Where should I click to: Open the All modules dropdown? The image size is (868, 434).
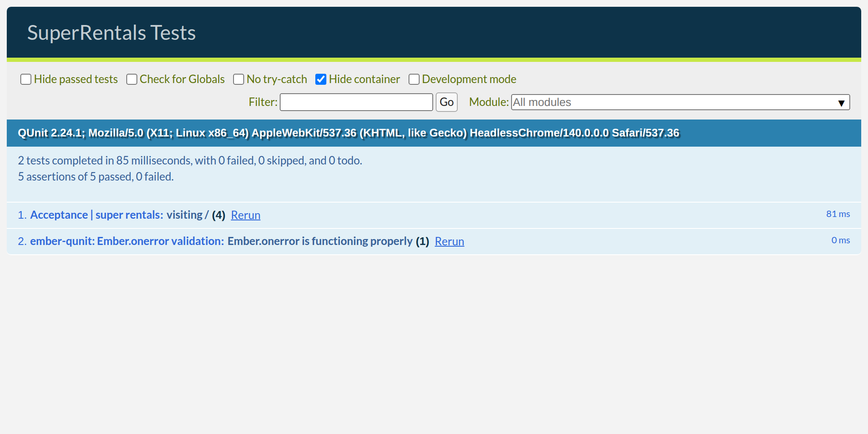tap(674, 102)
